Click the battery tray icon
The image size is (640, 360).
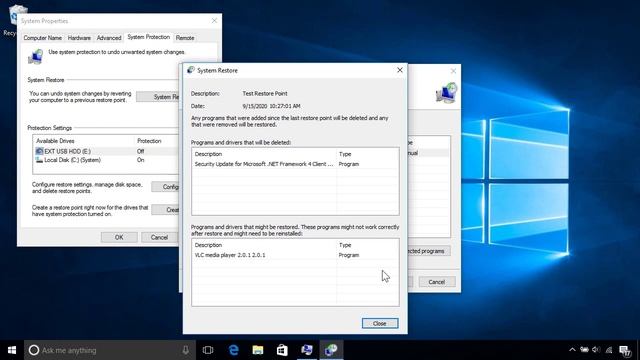coord(584,350)
